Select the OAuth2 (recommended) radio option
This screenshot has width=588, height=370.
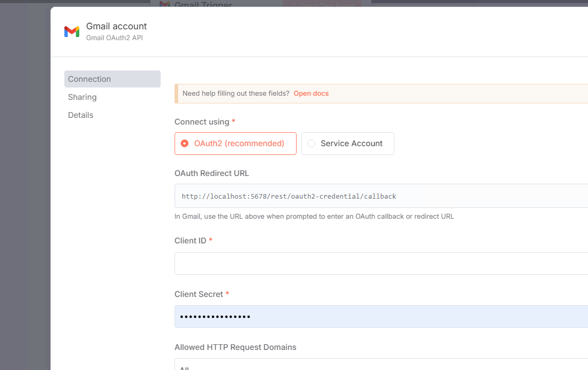click(235, 144)
